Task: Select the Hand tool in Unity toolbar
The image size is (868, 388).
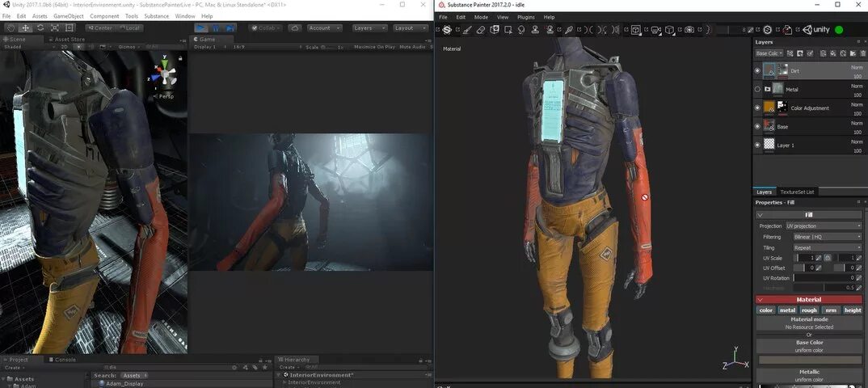Action: pyautogui.click(x=11, y=27)
